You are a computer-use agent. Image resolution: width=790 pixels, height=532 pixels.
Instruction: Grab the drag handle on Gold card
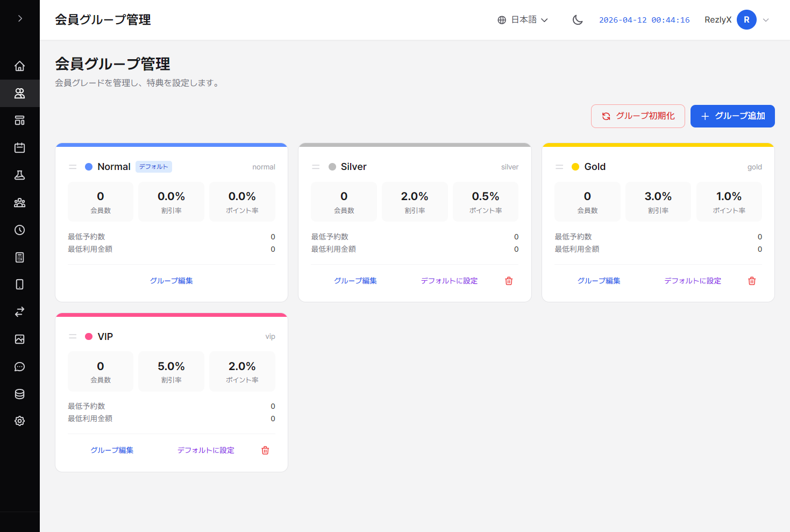click(x=559, y=167)
